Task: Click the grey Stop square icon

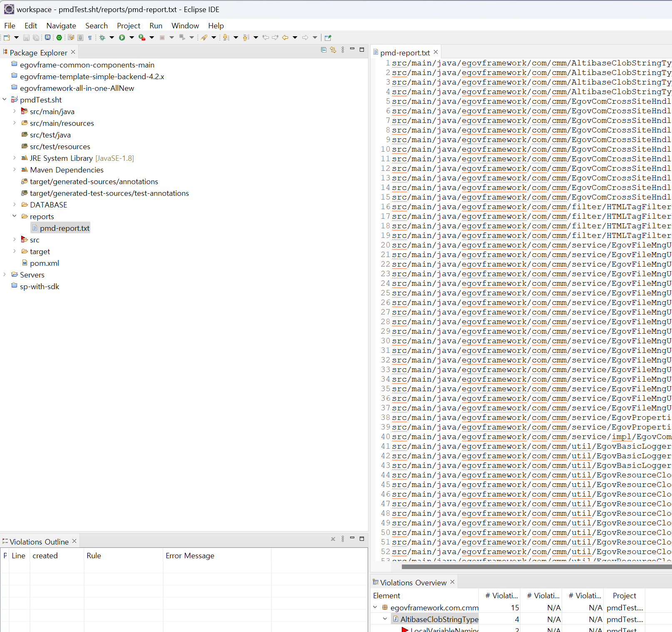Action: click(x=162, y=37)
